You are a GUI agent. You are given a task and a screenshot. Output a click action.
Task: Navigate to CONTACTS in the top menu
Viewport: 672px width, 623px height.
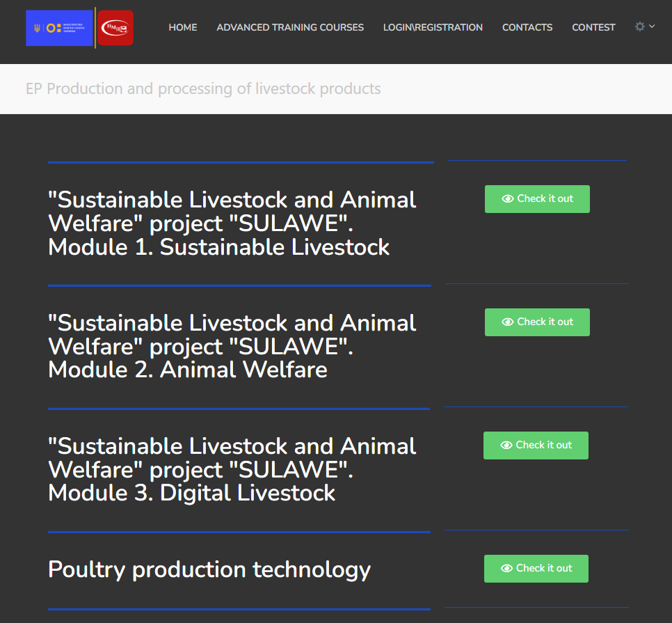[x=527, y=28]
